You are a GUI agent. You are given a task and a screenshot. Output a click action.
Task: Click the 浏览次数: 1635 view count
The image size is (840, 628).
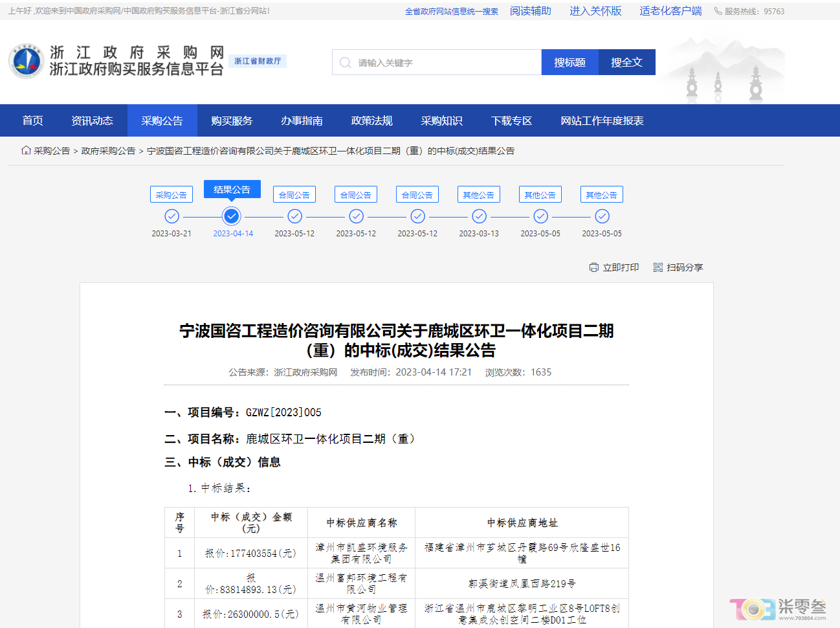coord(518,372)
